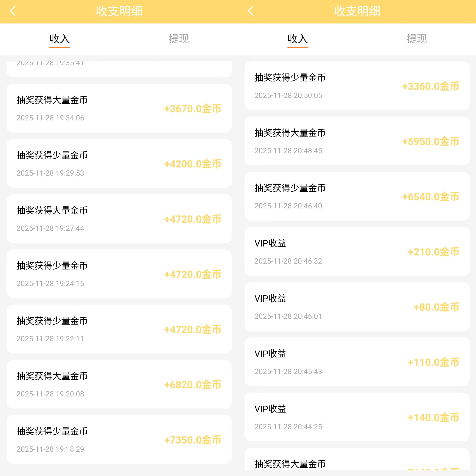This screenshot has height=476, width=476.
Task: Open VIP收益 entry worth +80.0金币
Action: click(357, 307)
